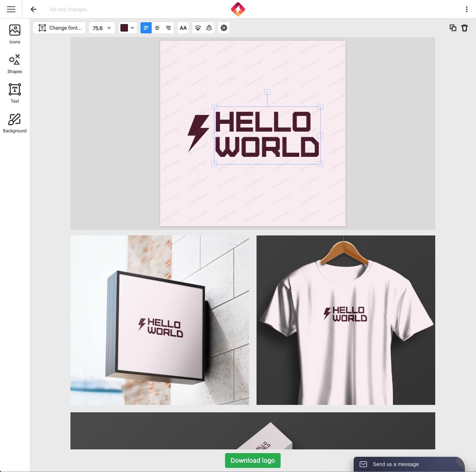Send layer backward icon
The height and width of the screenshot is (472, 476).
(x=198, y=28)
